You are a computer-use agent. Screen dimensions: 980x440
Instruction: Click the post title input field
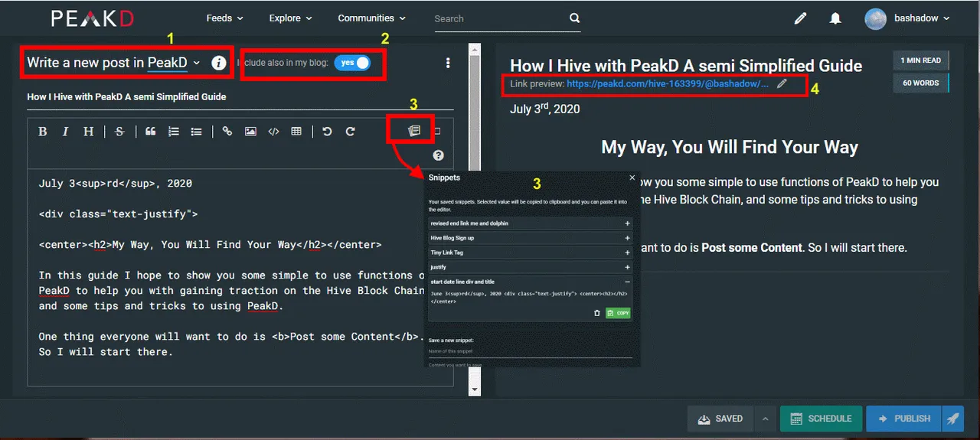tap(240, 97)
